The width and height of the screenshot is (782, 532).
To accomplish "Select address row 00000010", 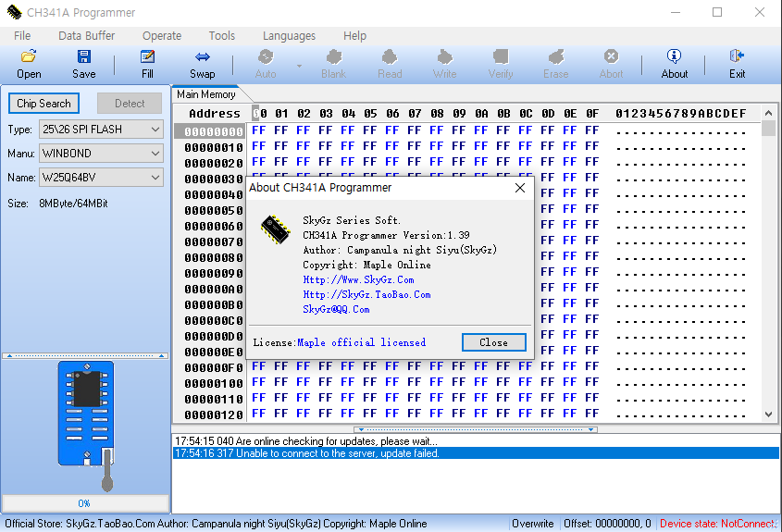I will click(x=214, y=148).
